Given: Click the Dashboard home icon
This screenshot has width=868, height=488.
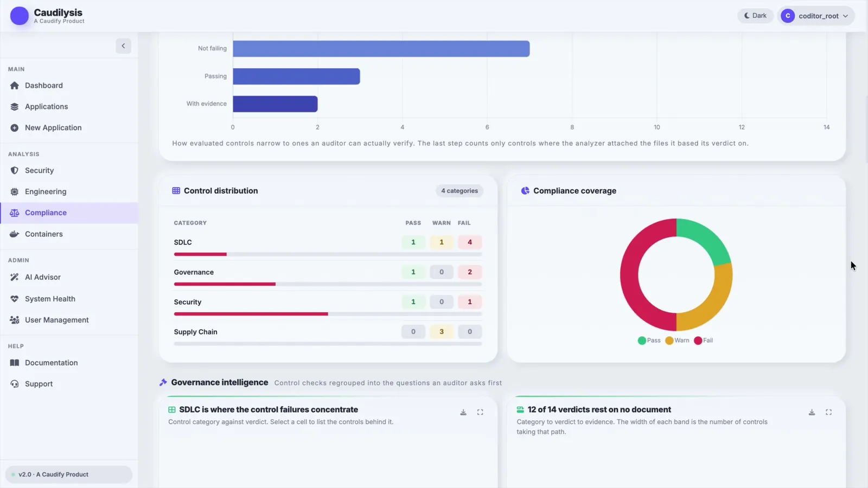Looking at the screenshot, I should click(15, 86).
